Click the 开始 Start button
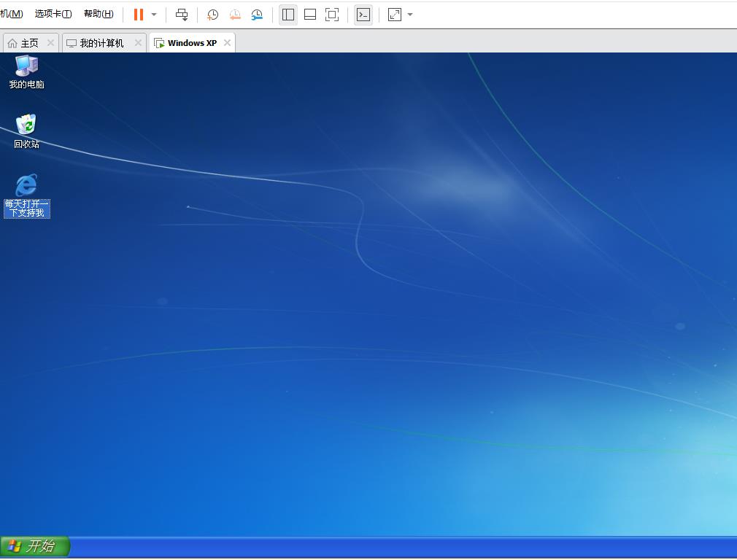This screenshot has height=560, width=737. tap(34, 546)
